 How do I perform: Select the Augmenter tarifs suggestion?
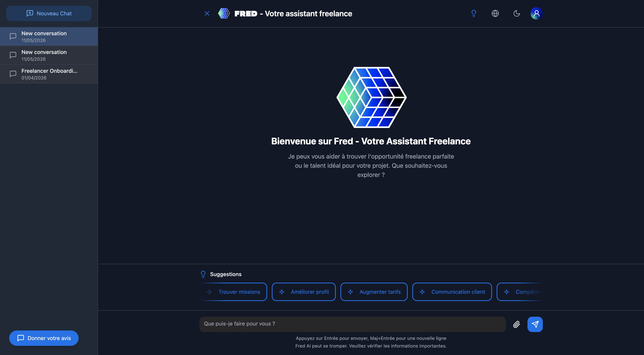(x=374, y=292)
